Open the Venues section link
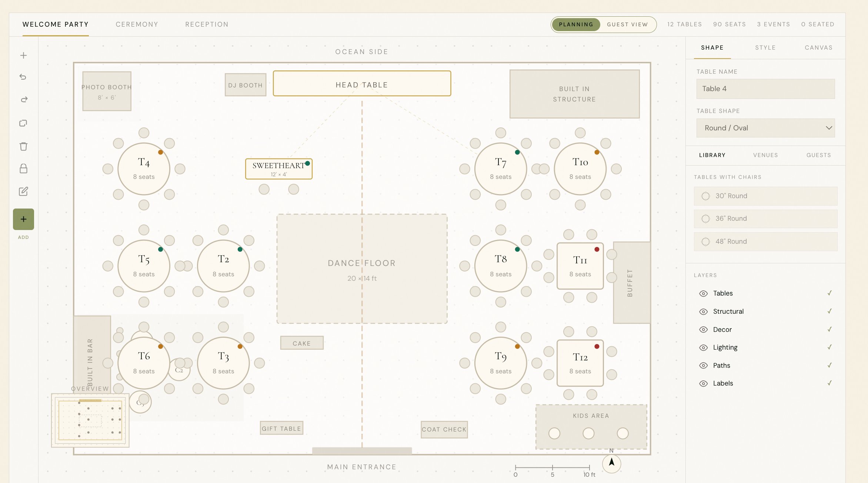 [x=765, y=155]
